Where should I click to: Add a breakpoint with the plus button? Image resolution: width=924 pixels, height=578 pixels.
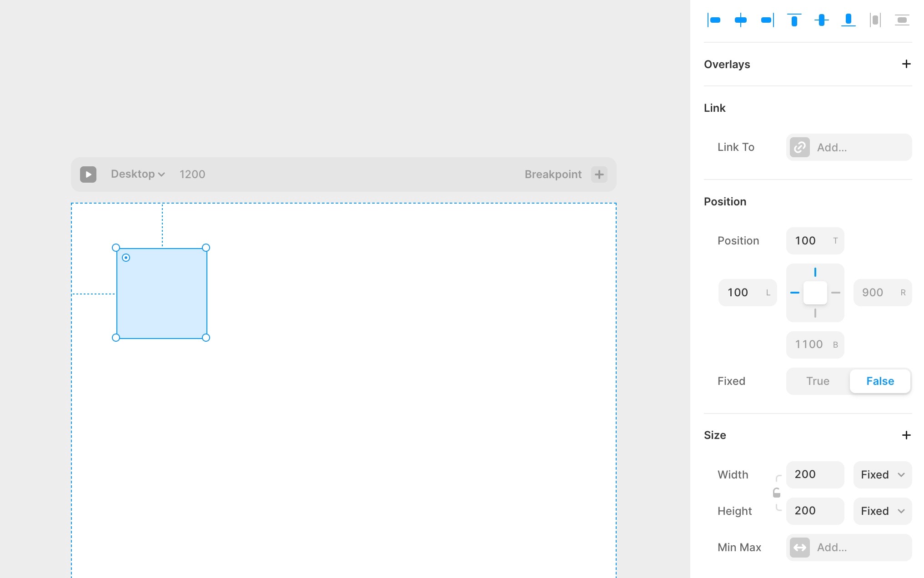pos(599,174)
